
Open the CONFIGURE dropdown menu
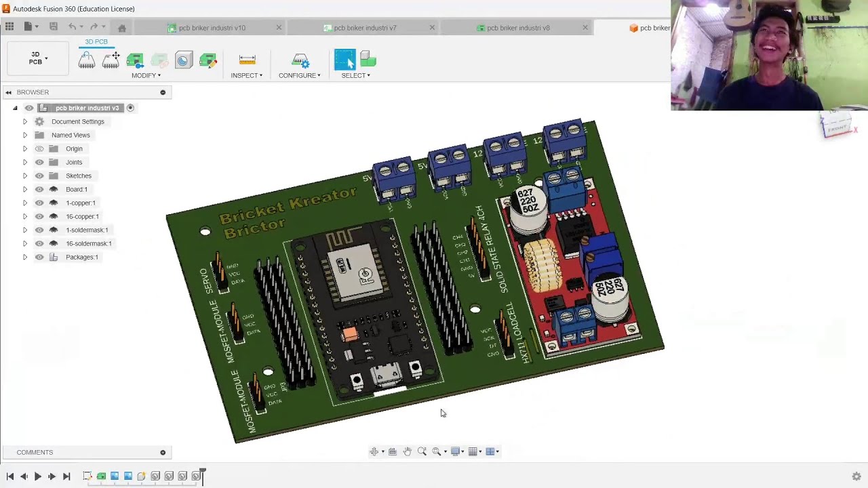(300, 75)
